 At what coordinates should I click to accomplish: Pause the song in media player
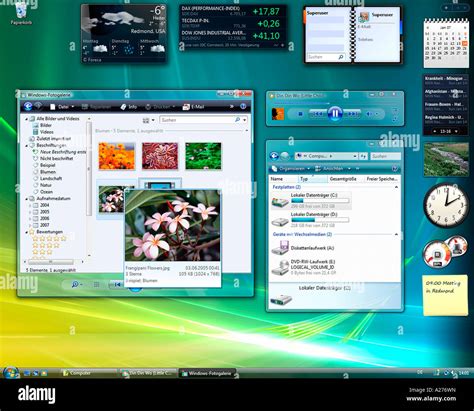point(334,114)
